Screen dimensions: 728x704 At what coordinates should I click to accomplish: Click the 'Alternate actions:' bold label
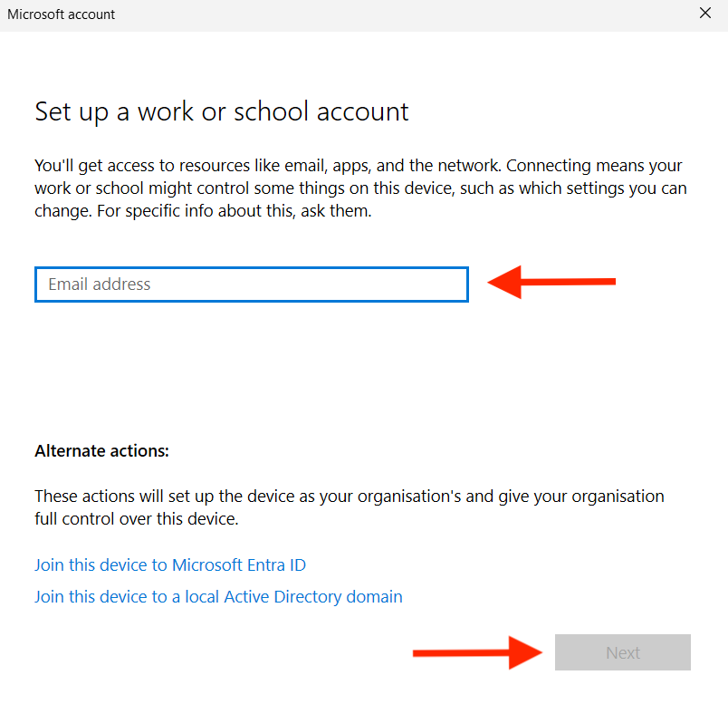pyautogui.click(x=101, y=450)
